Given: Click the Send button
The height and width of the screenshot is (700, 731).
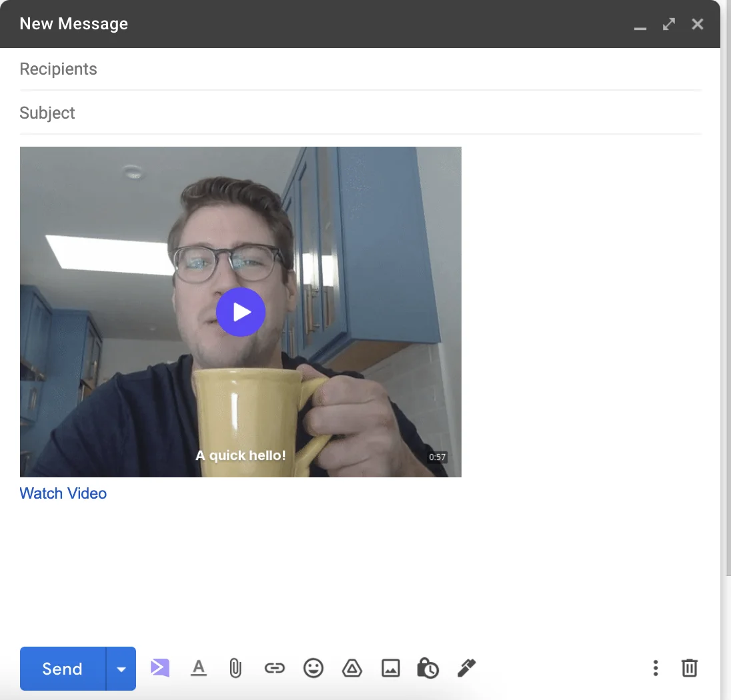Looking at the screenshot, I should (x=63, y=668).
